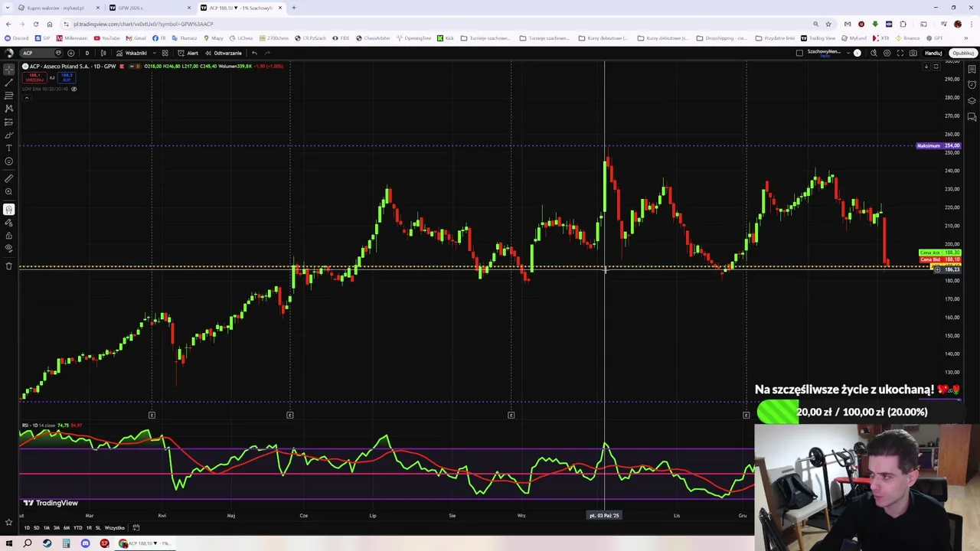
Task: Open a new browser tab
Action: pyautogui.click(x=293, y=8)
